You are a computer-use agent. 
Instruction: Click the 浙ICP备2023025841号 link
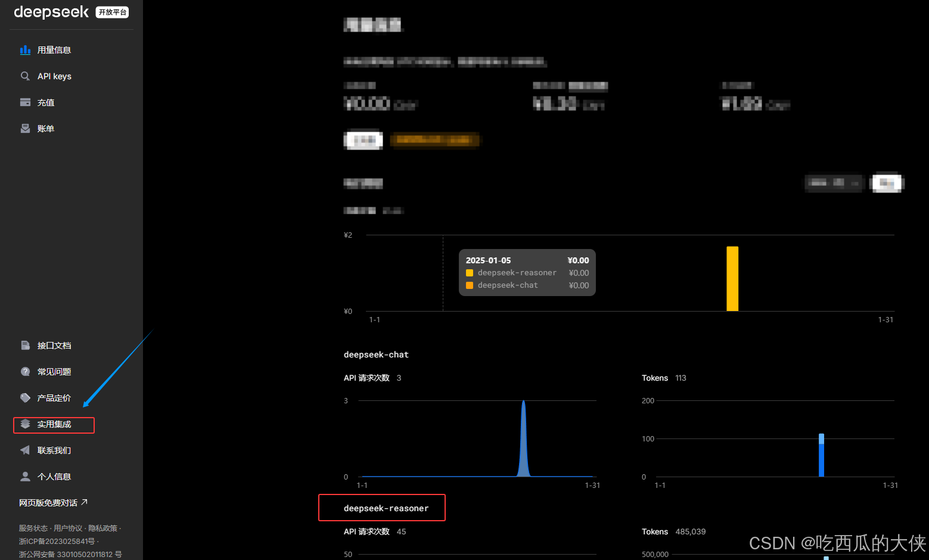[x=57, y=542]
